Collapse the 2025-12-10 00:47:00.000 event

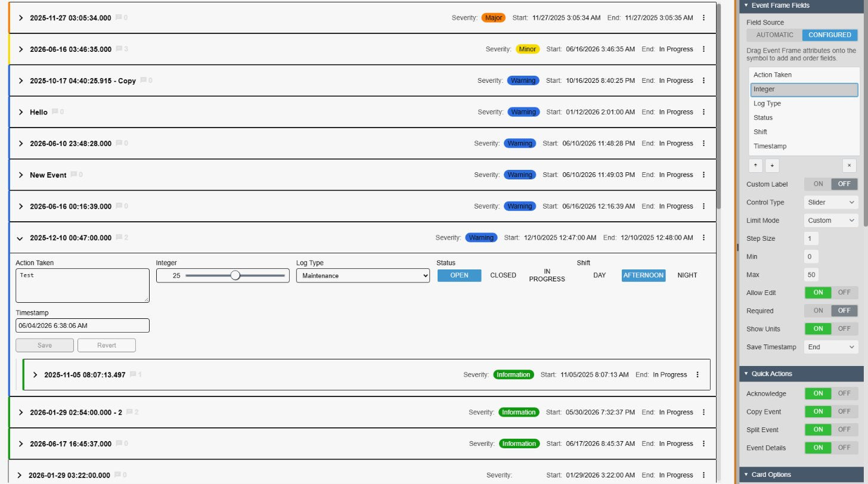pos(20,238)
